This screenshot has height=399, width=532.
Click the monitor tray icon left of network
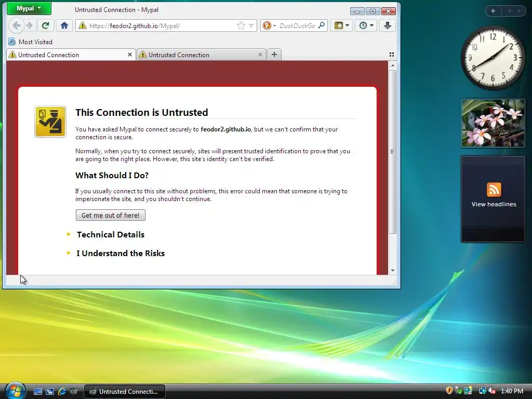(x=468, y=391)
